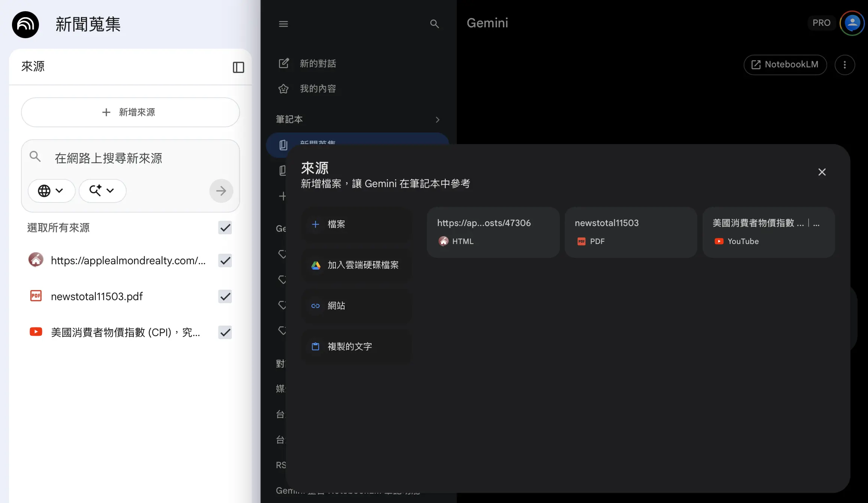The width and height of the screenshot is (868, 503).
Task: Click the PRO badge
Action: pos(821,23)
